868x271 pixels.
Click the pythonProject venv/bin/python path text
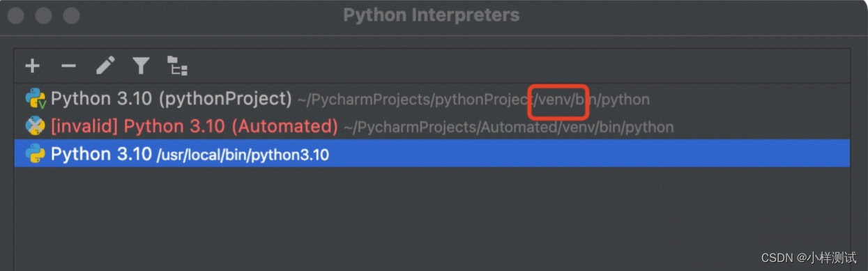(473, 100)
